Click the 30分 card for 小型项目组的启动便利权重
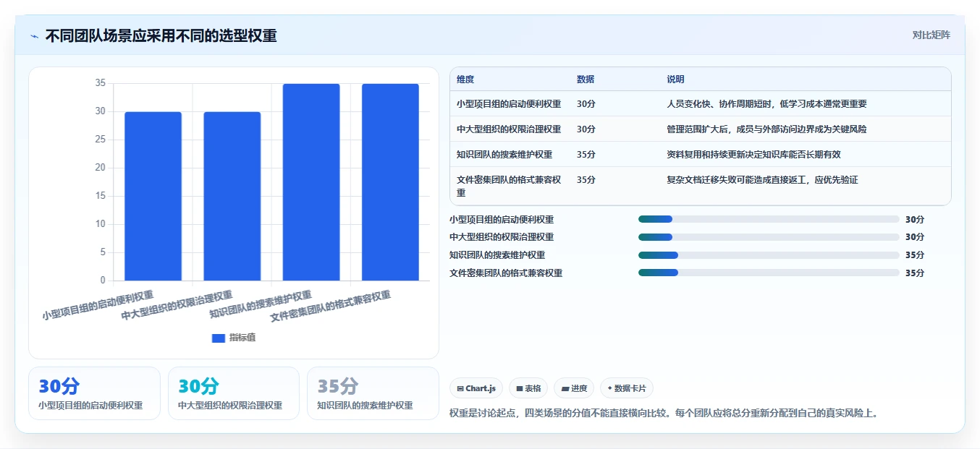 (94, 393)
